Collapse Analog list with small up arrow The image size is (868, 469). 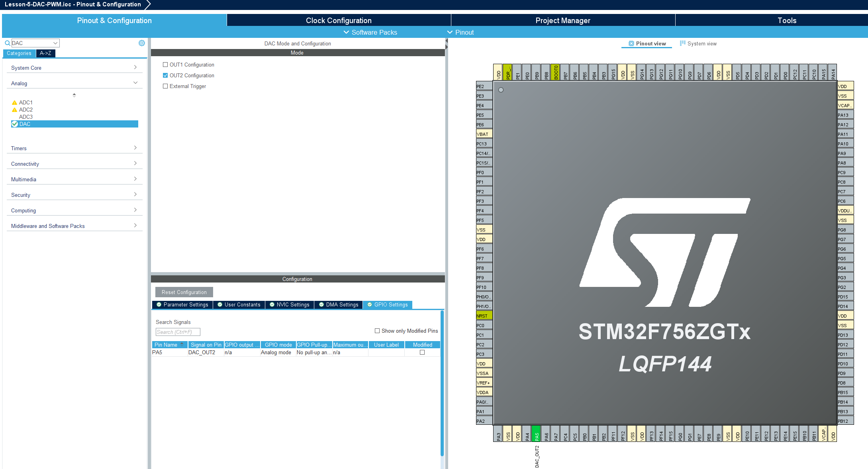(74, 95)
